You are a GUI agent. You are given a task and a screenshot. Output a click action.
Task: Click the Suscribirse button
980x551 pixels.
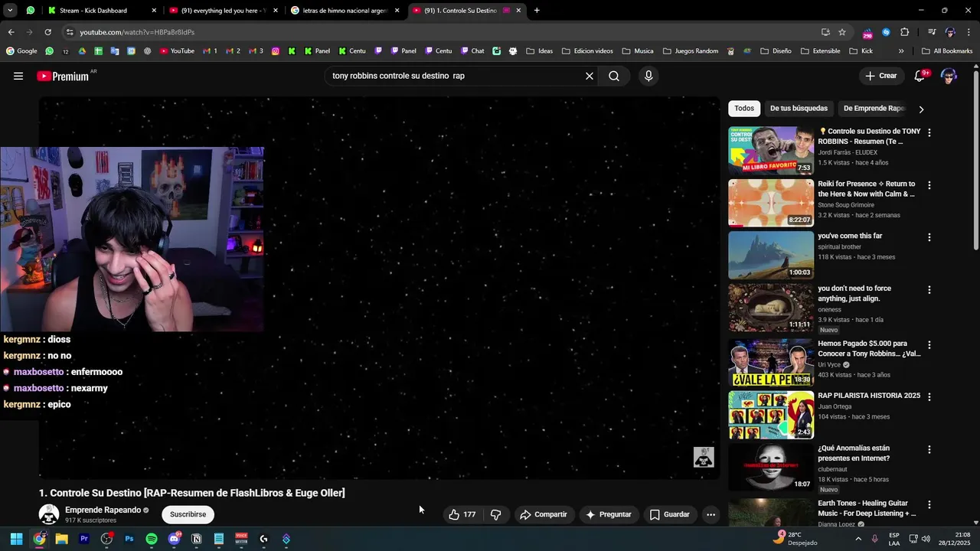(x=188, y=514)
